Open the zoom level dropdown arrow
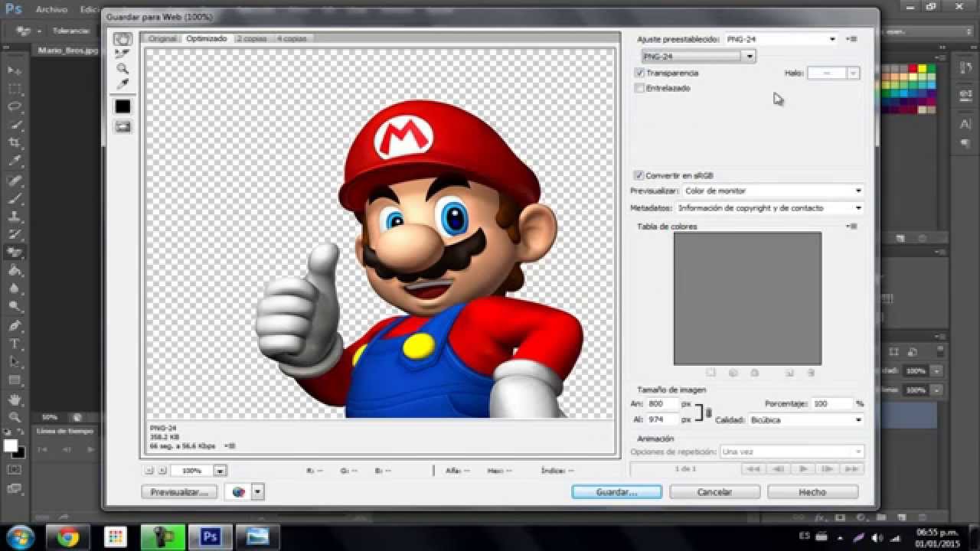980x551 pixels. 220,471
